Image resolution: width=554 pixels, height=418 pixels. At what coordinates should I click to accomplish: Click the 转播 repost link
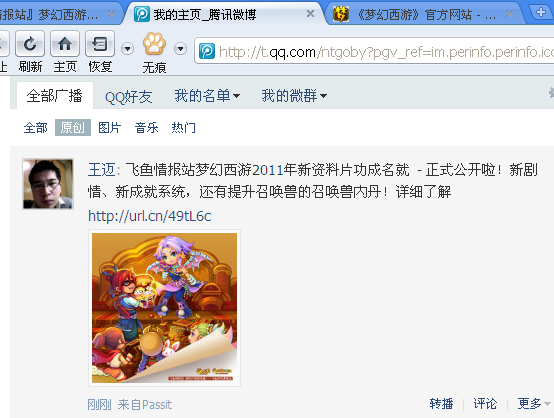coord(441,404)
